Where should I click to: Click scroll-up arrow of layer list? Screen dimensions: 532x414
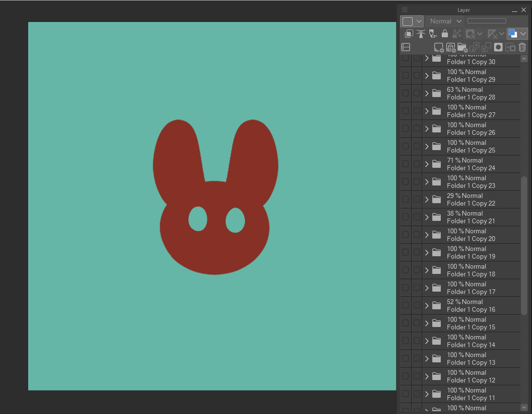pyautogui.click(x=524, y=59)
